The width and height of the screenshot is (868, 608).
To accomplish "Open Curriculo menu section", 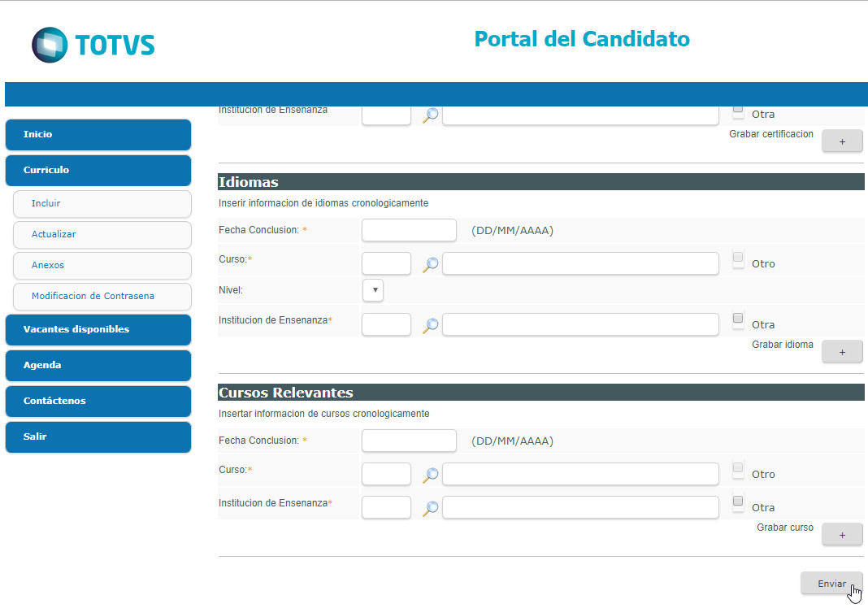I will (x=98, y=171).
